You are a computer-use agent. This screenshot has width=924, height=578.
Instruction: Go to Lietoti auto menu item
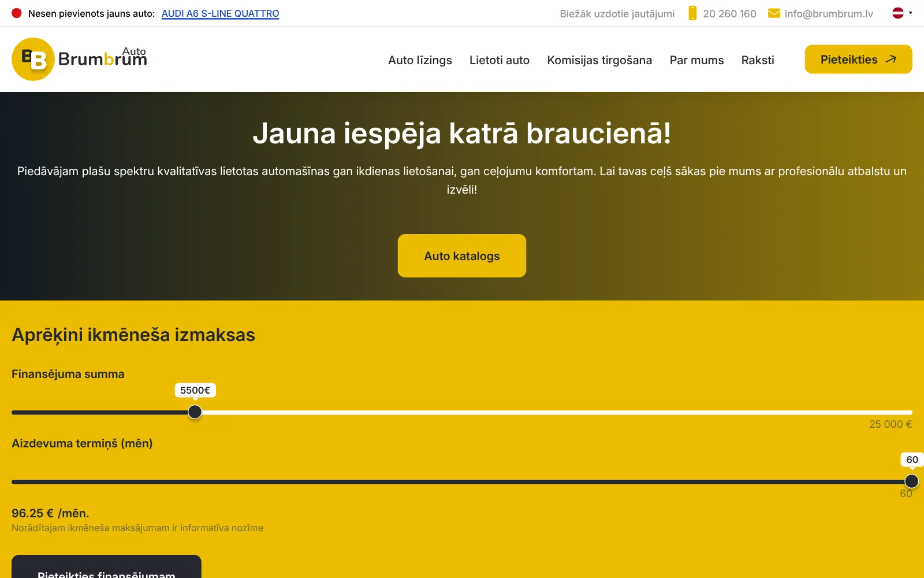click(500, 60)
